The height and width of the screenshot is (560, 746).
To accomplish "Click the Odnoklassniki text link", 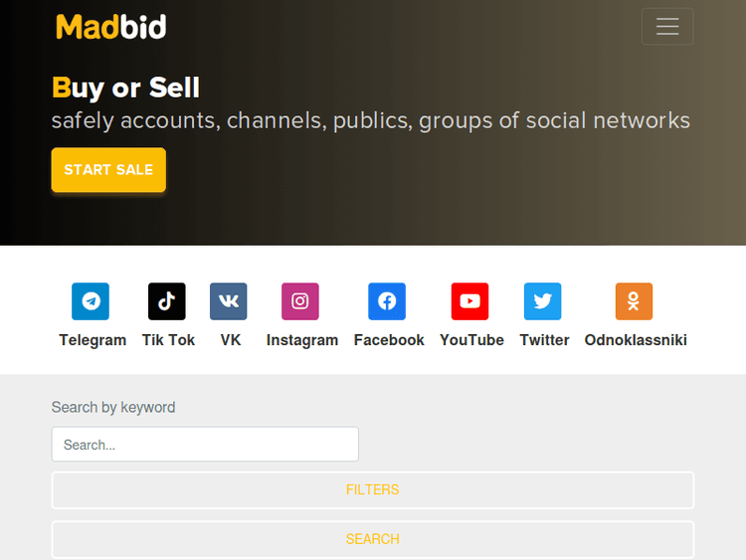I will pyautogui.click(x=636, y=340).
